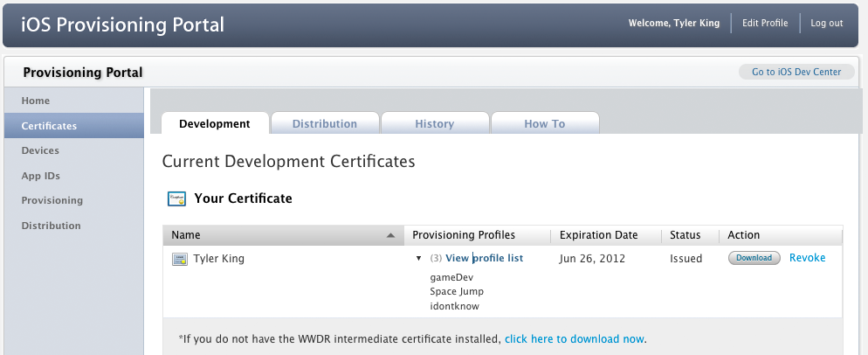Screen dimensions: 868x355
Task: Click the small certificate icon beside Tyler King
Action: click(179, 259)
